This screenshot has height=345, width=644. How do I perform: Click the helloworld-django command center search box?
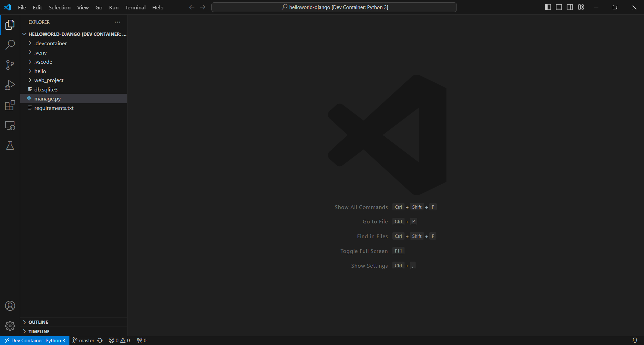tap(334, 7)
